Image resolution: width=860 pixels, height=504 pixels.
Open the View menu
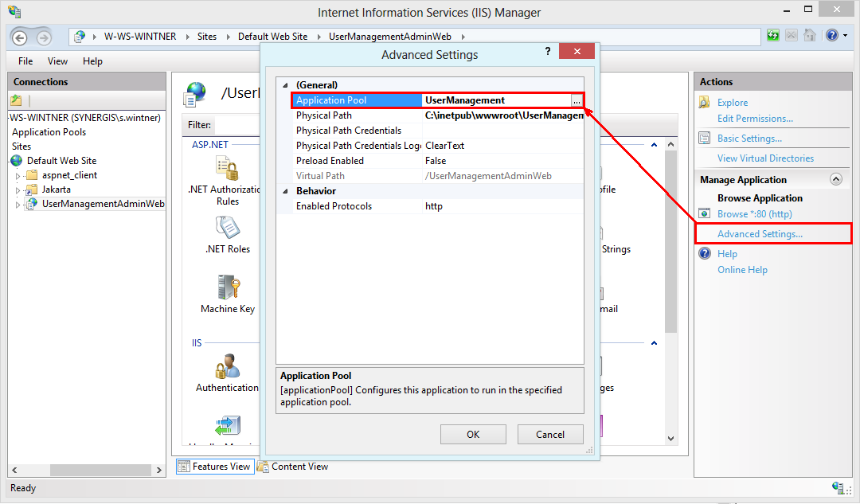point(57,61)
